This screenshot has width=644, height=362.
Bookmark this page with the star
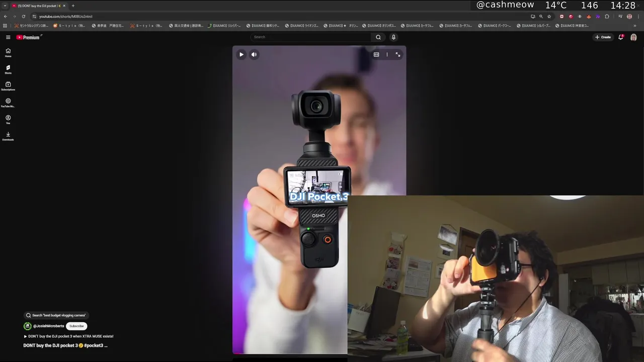pos(549,17)
